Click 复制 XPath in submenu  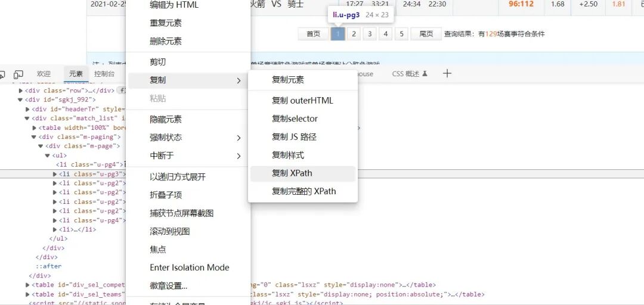pyautogui.click(x=303, y=173)
